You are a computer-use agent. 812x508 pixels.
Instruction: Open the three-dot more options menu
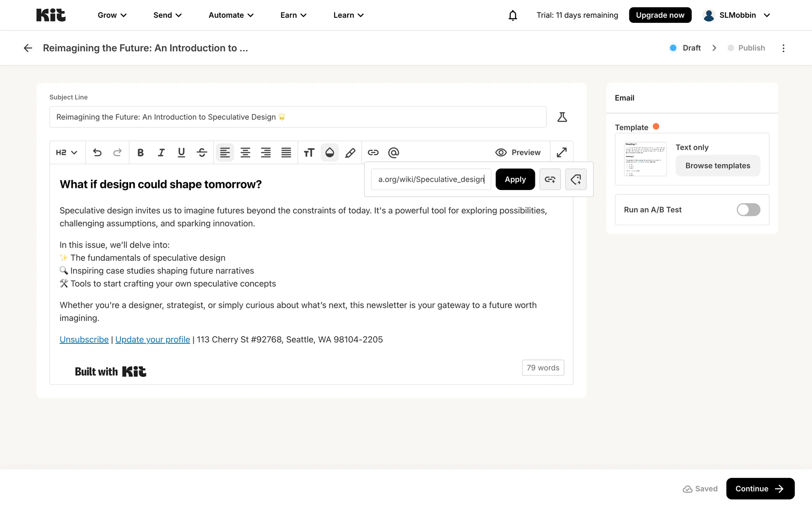(x=783, y=48)
